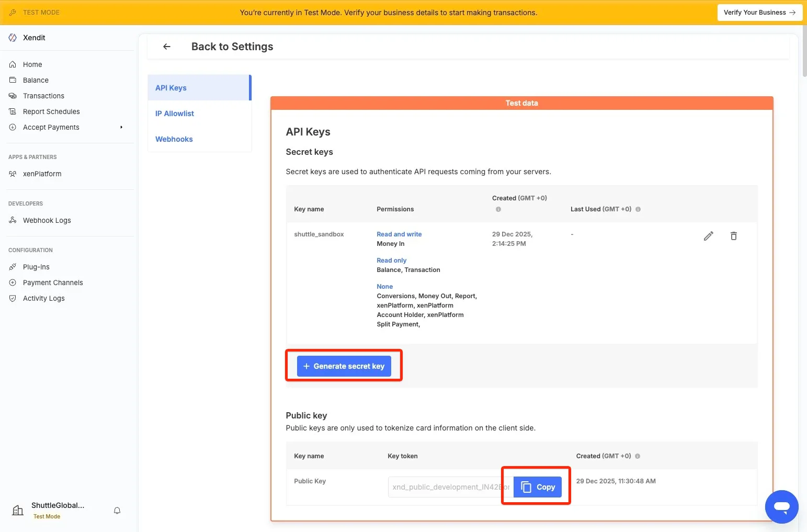Click the Xendit logo icon

(x=13, y=38)
